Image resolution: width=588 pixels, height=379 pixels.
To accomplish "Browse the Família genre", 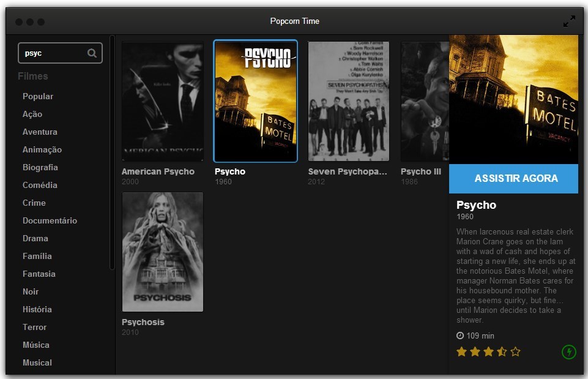I will pos(37,256).
